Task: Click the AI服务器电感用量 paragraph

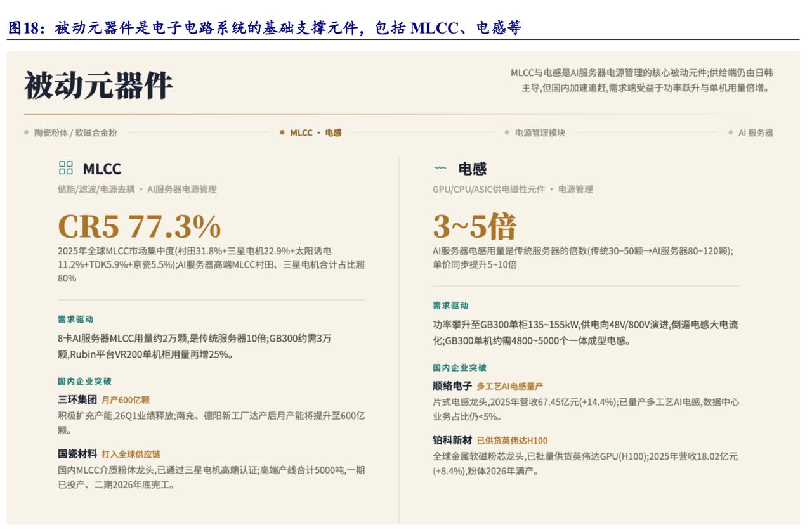Action: (583, 257)
